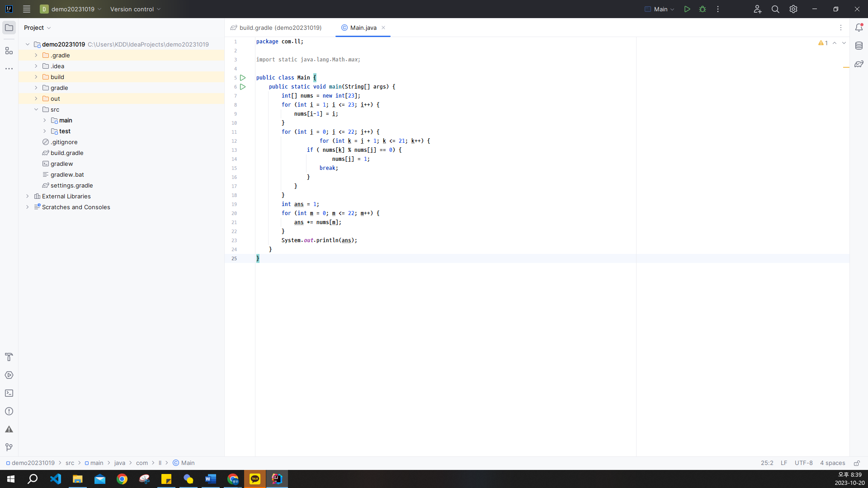Screen dimensions: 868x488
Task: Open the Terminal tool window
Action: click(x=9, y=393)
